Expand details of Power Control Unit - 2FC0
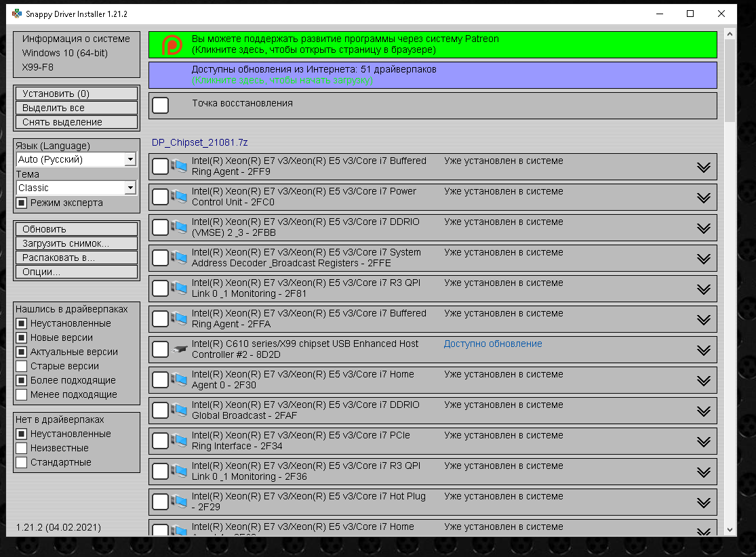The image size is (756, 557). [x=703, y=198]
